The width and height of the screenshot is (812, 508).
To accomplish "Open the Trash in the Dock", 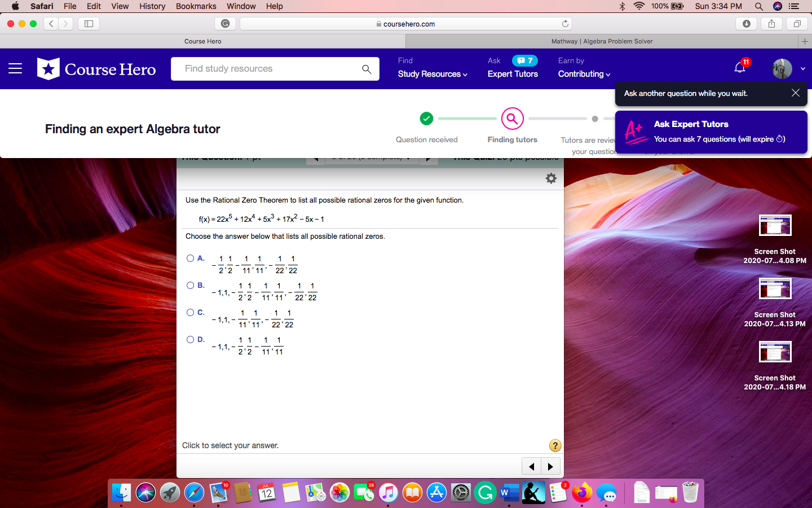I will [x=690, y=492].
